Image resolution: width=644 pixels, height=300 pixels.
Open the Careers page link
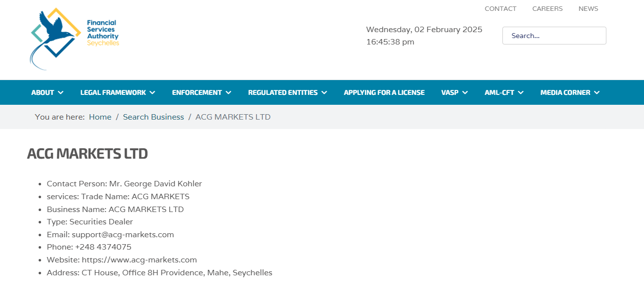[547, 8]
